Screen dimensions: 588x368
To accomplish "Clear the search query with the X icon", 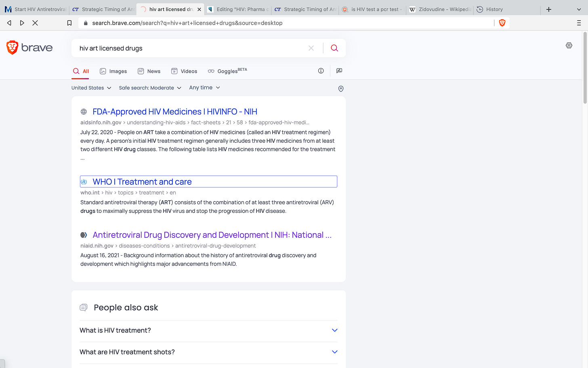I will coord(311,48).
